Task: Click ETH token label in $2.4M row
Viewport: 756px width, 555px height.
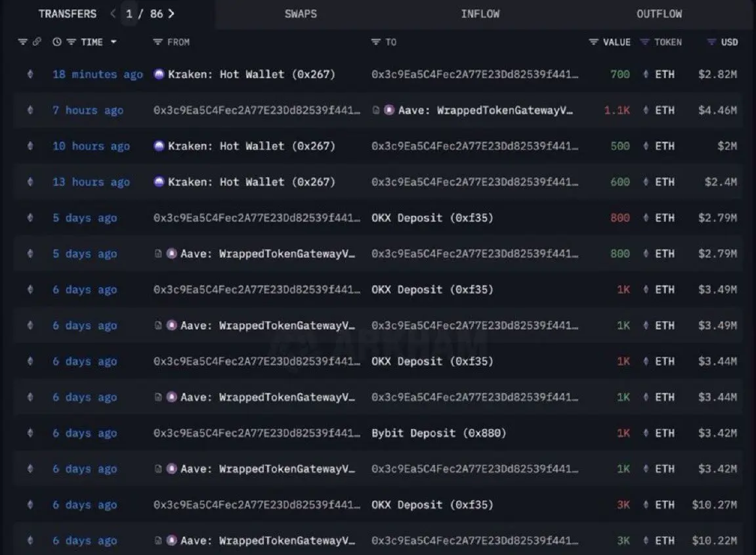Action: 665,182
